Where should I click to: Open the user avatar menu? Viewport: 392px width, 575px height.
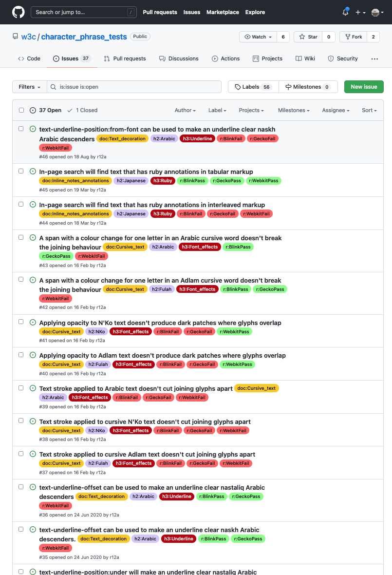click(377, 12)
